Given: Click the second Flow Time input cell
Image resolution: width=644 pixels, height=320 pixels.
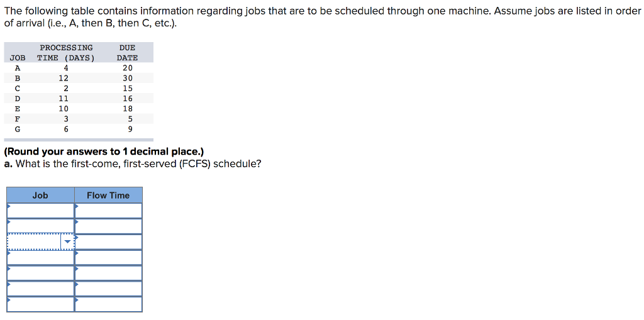Looking at the screenshot, I should pos(108,226).
